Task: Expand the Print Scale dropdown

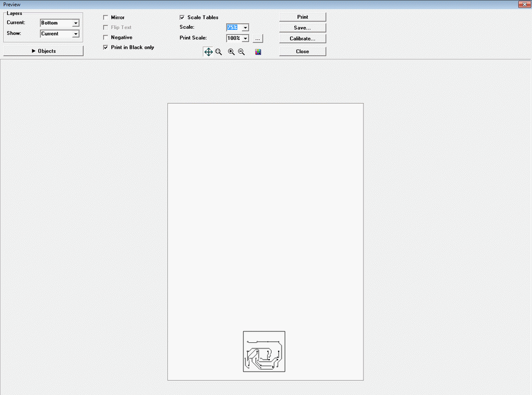Action: point(245,38)
